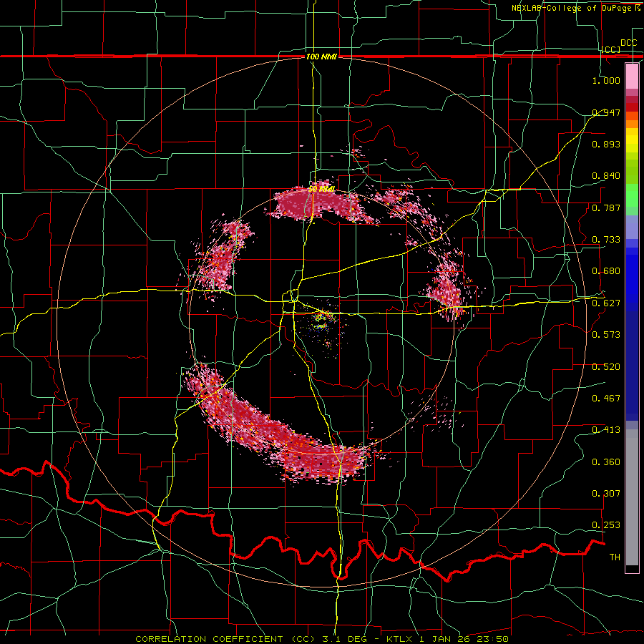Select the 0.893 scale value
The height and width of the screenshot is (644, 644).
(606, 144)
